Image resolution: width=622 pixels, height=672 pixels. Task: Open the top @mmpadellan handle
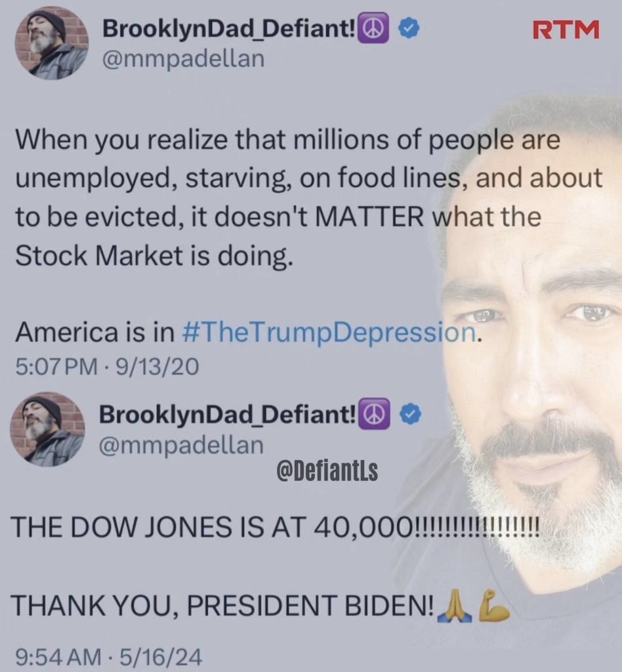pyautogui.click(x=183, y=59)
